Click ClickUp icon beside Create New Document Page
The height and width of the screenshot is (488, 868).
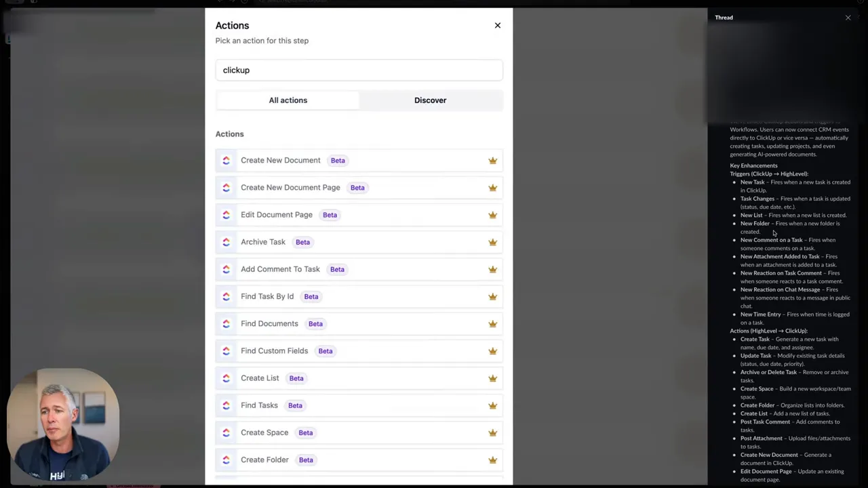pyautogui.click(x=226, y=188)
